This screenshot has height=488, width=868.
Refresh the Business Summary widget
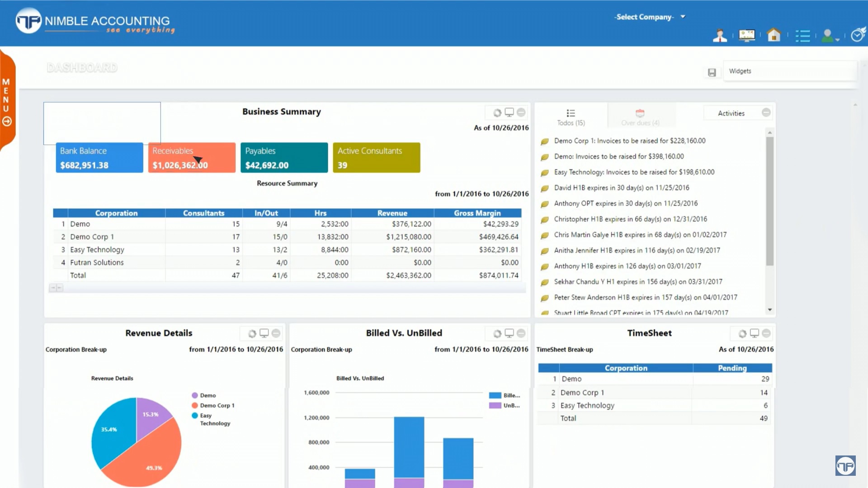point(497,113)
